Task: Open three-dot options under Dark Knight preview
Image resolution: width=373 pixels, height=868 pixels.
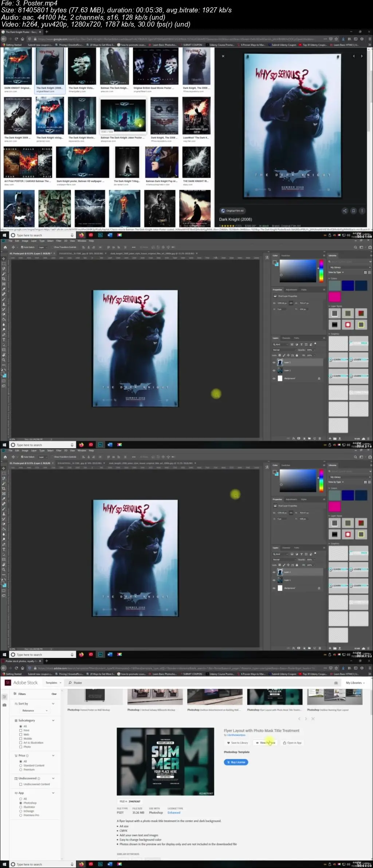Action: pos(362,211)
